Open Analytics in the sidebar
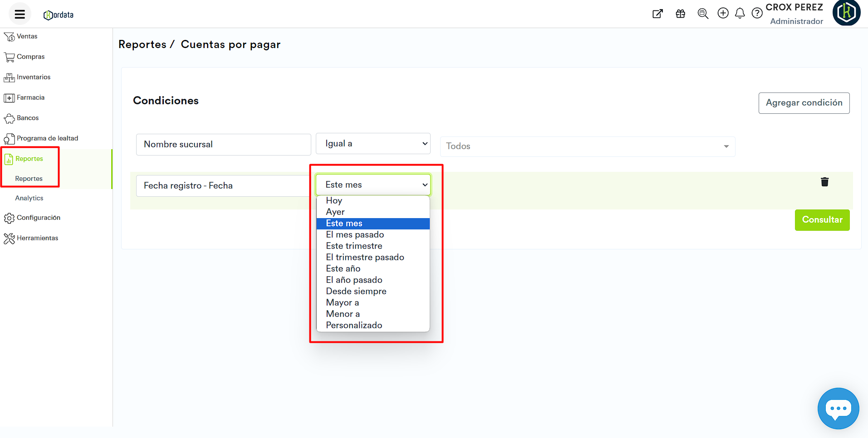The image size is (868, 438). 29,198
